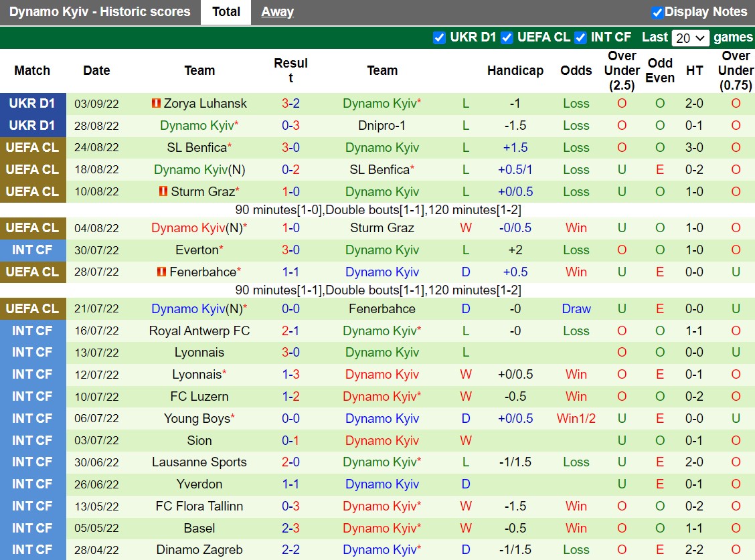Viewport: 755px width, 560px height.
Task: Click Dynamo Kyiv - Historic scores title
Action: [x=100, y=12]
